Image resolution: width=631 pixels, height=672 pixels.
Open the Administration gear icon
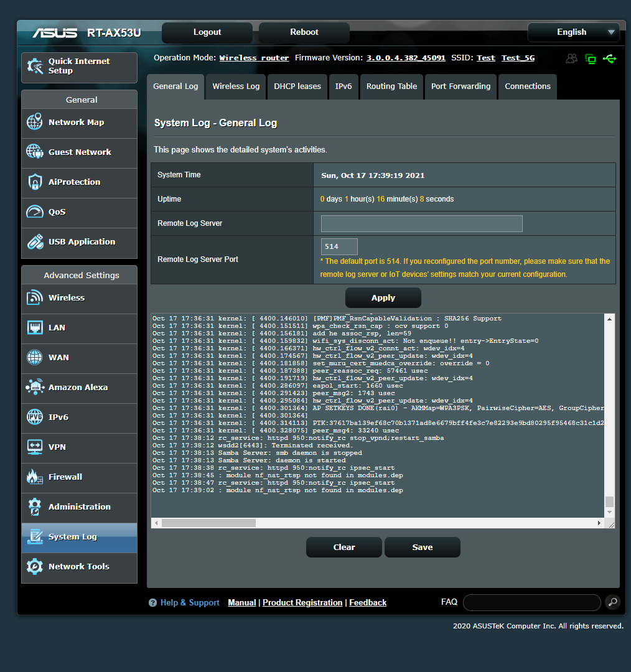(x=35, y=507)
